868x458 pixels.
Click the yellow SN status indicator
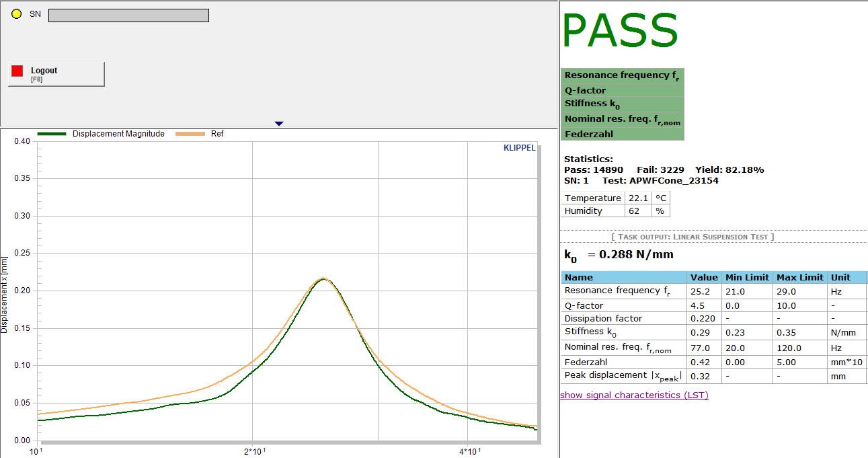[x=17, y=14]
